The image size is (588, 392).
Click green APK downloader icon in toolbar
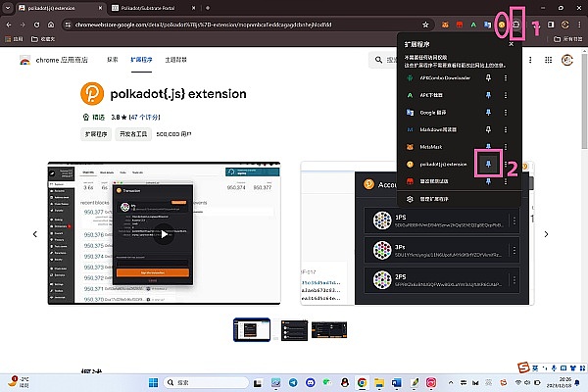[473, 24]
